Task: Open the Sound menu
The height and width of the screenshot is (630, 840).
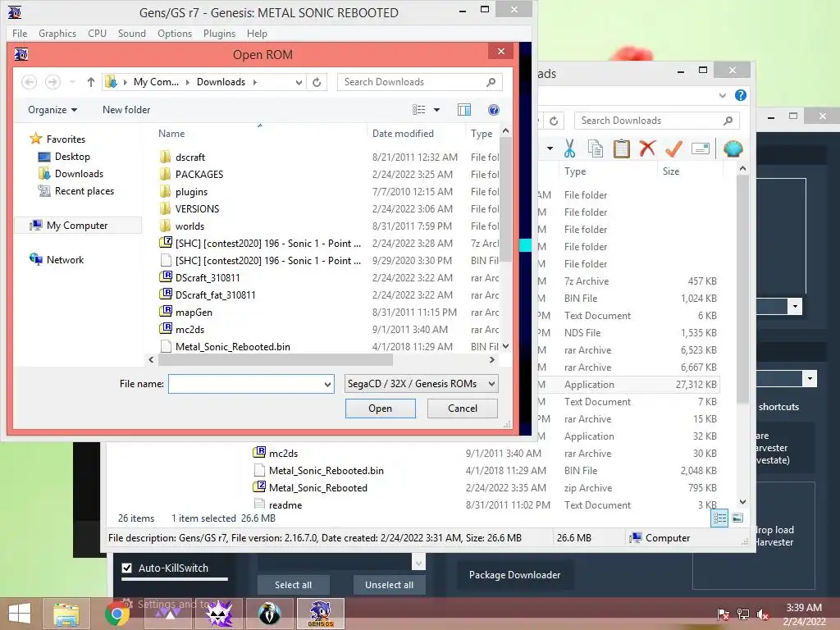Action: [x=132, y=33]
